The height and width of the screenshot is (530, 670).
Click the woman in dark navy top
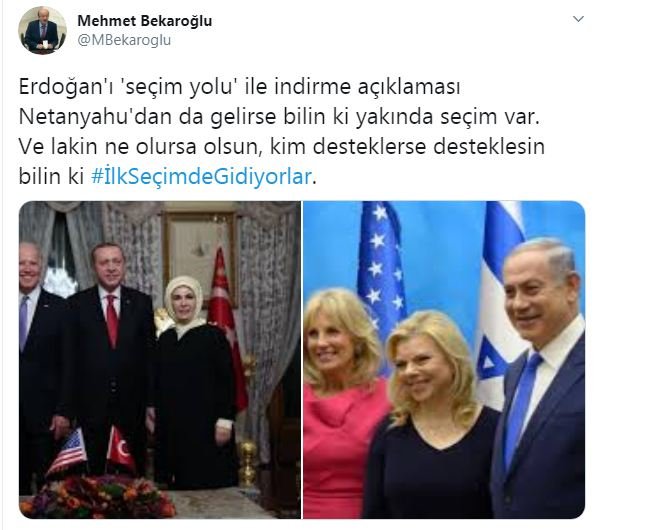point(432,417)
